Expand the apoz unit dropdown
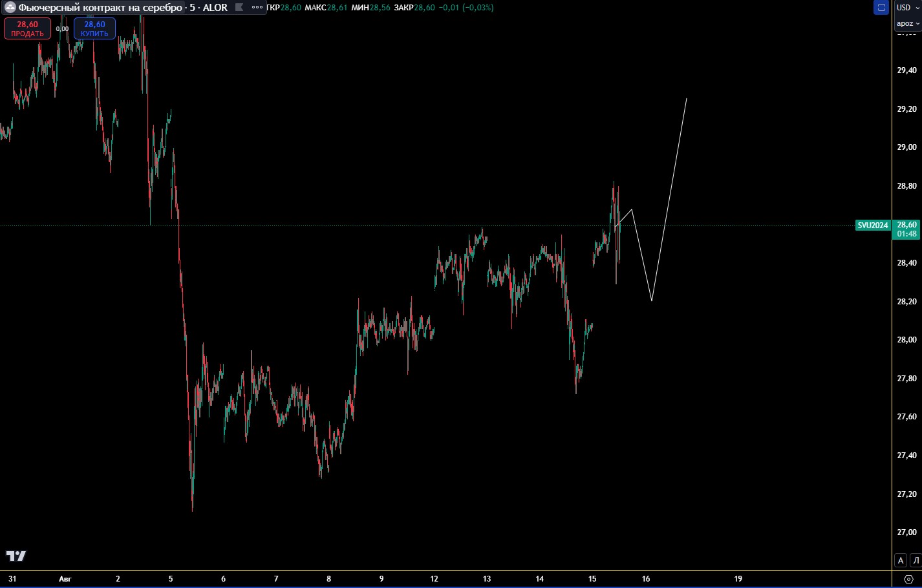Image resolution: width=922 pixels, height=588 pixels. (907, 23)
